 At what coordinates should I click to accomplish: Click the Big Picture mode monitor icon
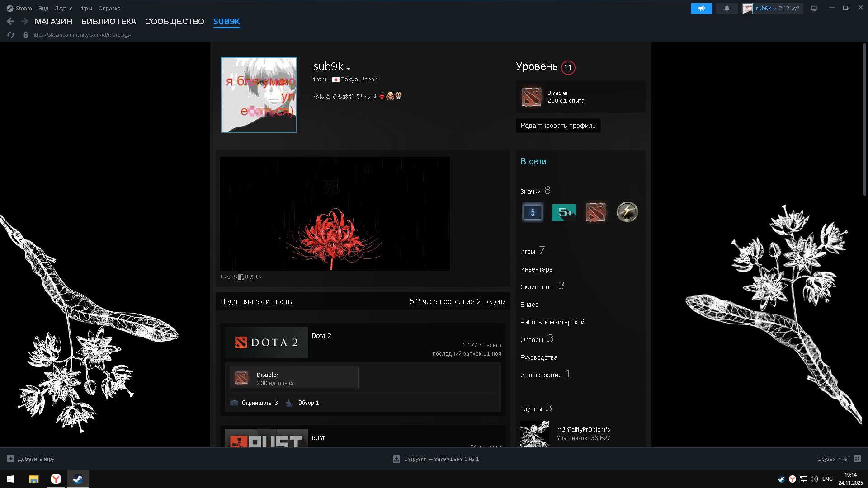click(814, 9)
